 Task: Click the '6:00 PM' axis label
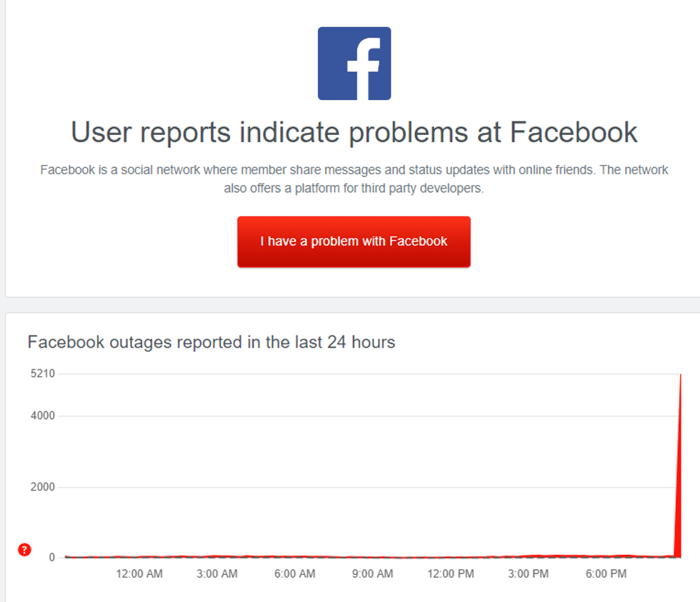click(606, 573)
